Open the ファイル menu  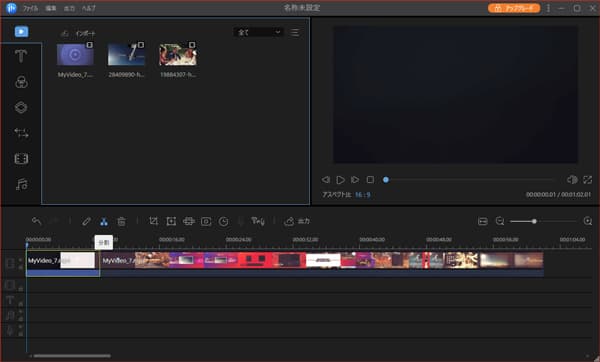pyautogui.click(x=30, y=8)
